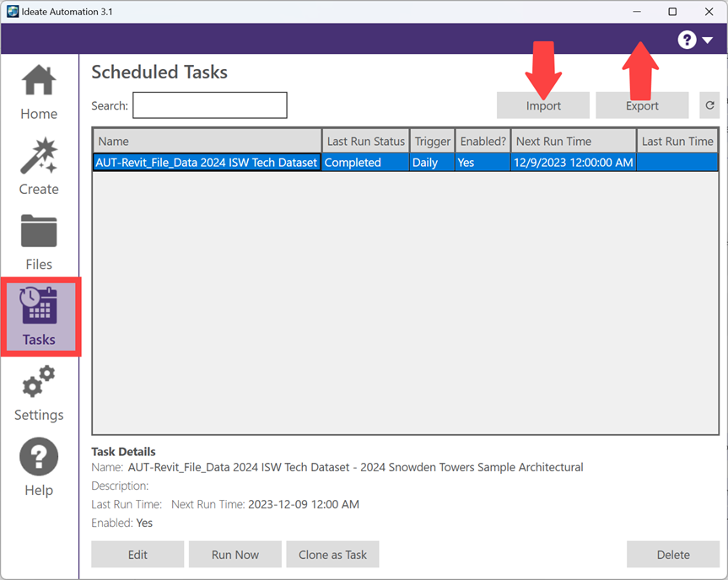Image resolution: width=728 pixels, height=580 pixels.
Task: Refresh the scheduled tasks list
Action: [709, 105]
